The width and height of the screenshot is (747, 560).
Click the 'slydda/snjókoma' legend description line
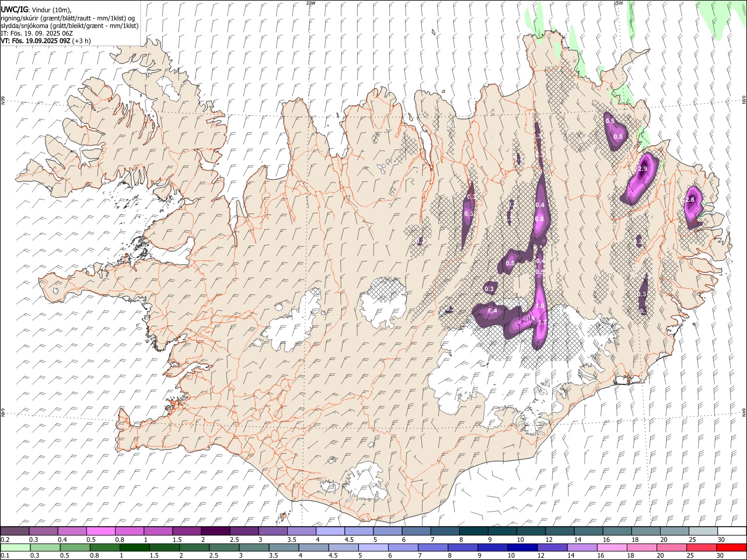[x=69, y=26]
